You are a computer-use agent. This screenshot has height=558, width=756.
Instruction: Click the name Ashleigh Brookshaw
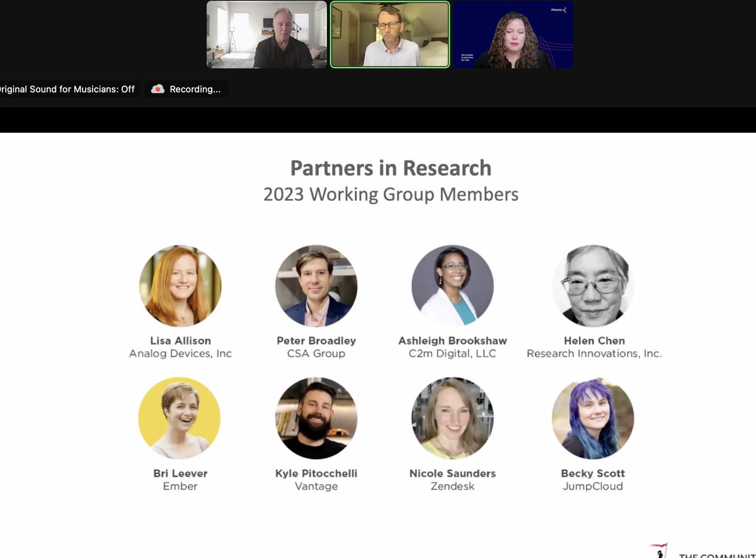coord(452,341)
